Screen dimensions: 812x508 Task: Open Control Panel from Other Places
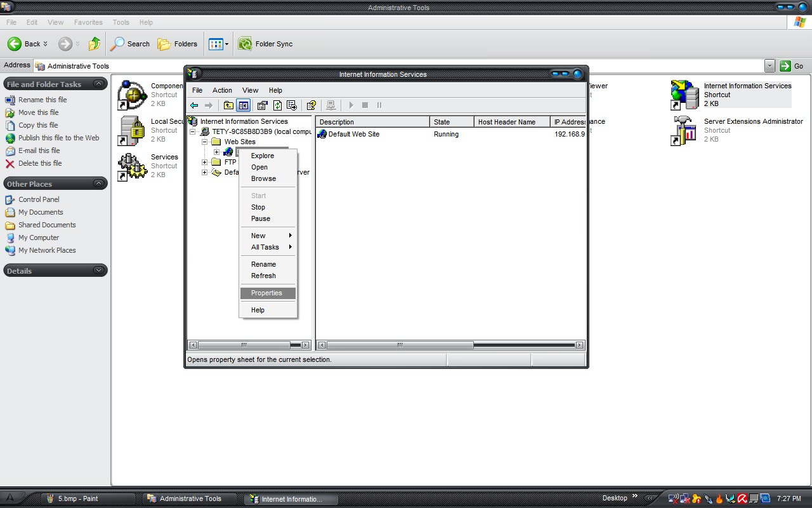click(39, 199)
